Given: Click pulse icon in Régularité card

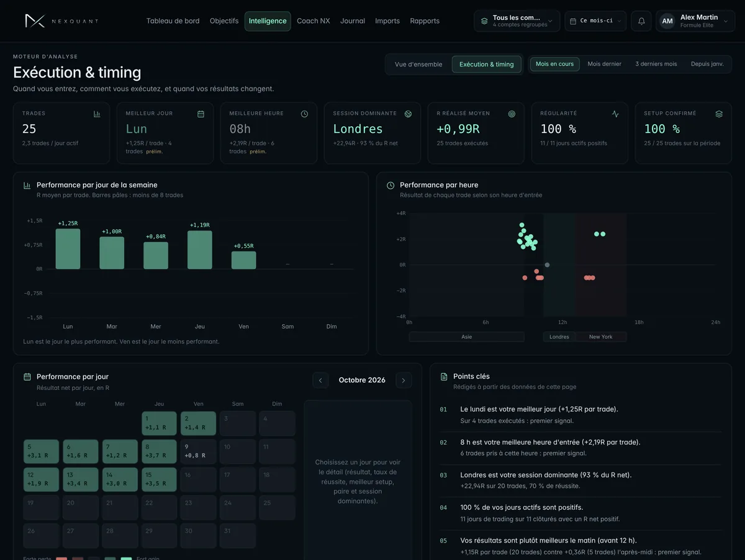Looking at the screenshot, I should (x=615, y=114).
